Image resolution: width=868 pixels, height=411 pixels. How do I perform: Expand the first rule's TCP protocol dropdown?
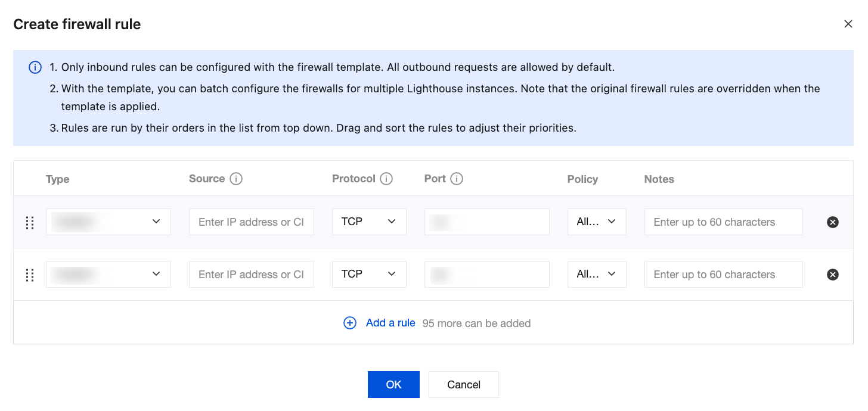point(369,222)
